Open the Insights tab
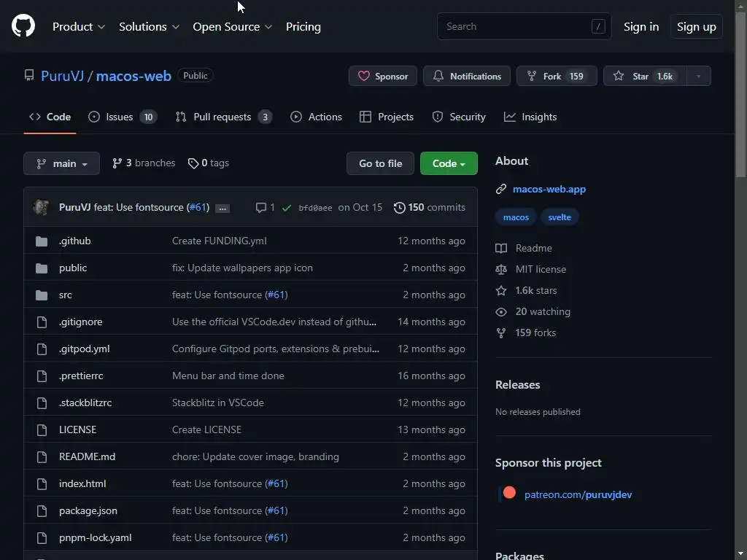This screenshot has width=747, height=560. pyautogui.click(x=530, y=117)
